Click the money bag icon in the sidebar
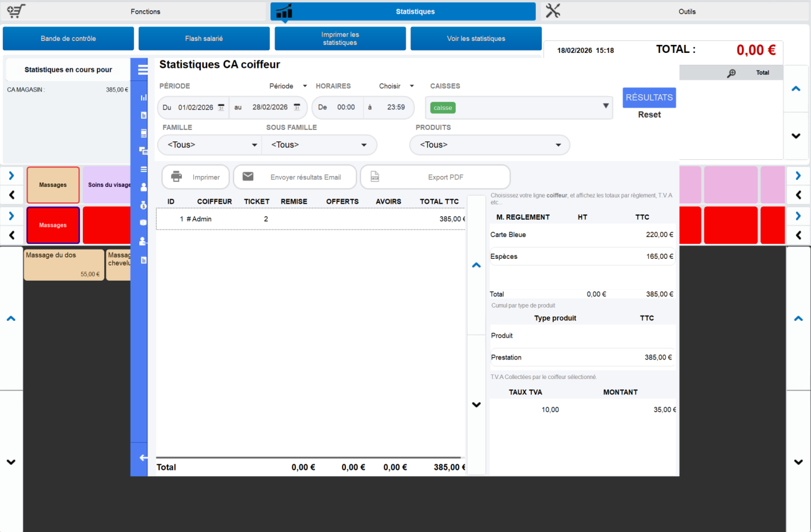 (x=143, y=205)
